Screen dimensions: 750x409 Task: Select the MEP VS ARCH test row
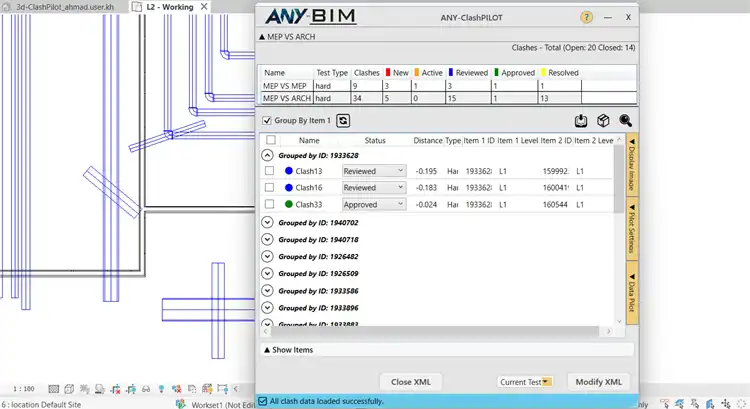click(x=448, y=98)
